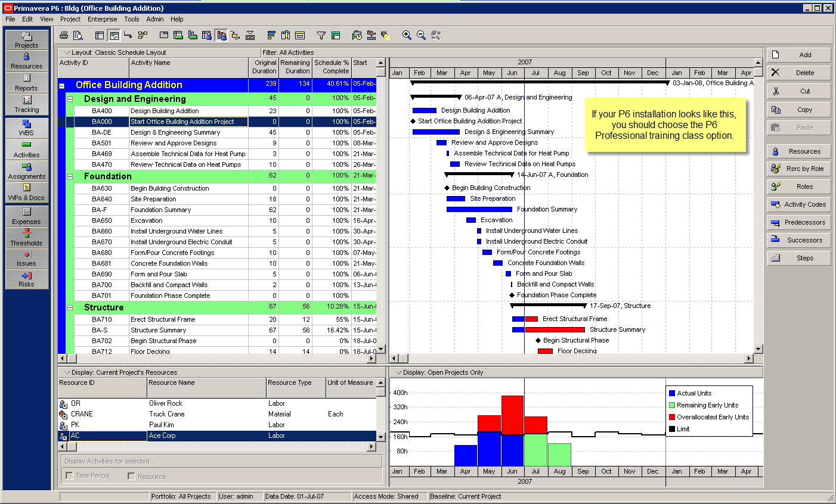This screenshot has height=504, width=836.
Task: Toggle Resource Usage Profile icon
Action: (222, 36)
